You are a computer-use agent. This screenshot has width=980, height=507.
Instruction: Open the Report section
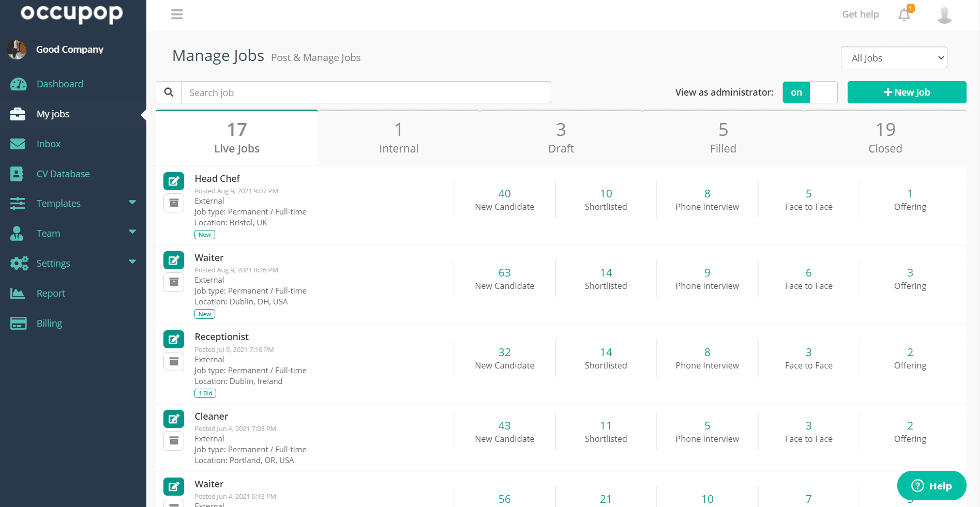tap(51, 293)
